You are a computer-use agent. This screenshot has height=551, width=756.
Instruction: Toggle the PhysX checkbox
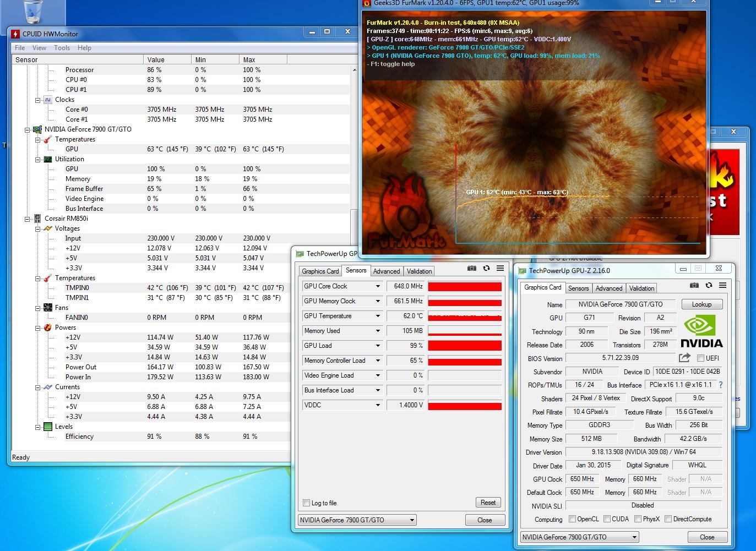click(638, 519)
